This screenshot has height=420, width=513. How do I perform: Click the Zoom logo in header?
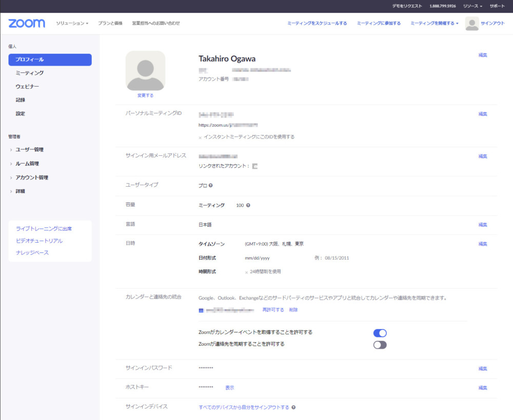(x=27, y=23)
